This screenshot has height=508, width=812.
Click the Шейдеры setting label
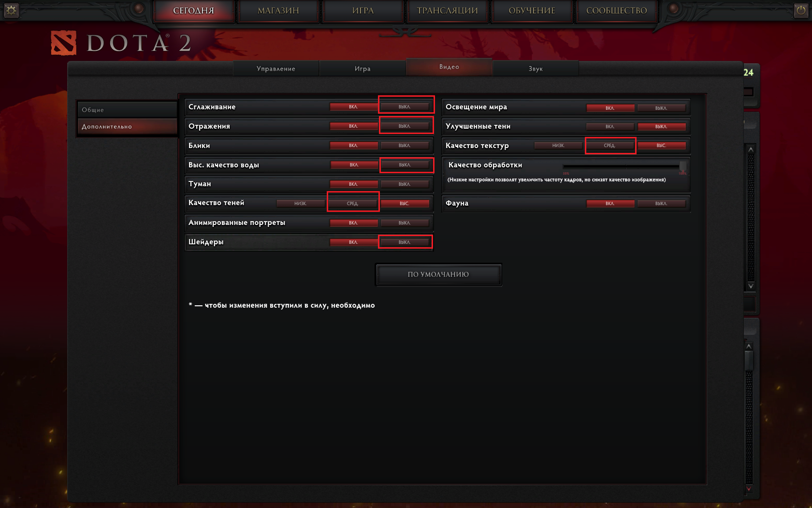click(x=206, y=242)
